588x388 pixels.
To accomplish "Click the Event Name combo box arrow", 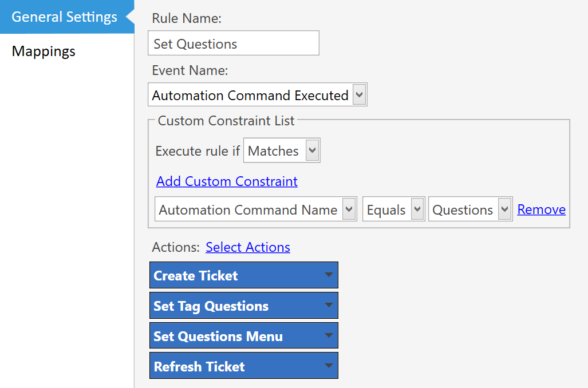I will [x=360, y=94].
